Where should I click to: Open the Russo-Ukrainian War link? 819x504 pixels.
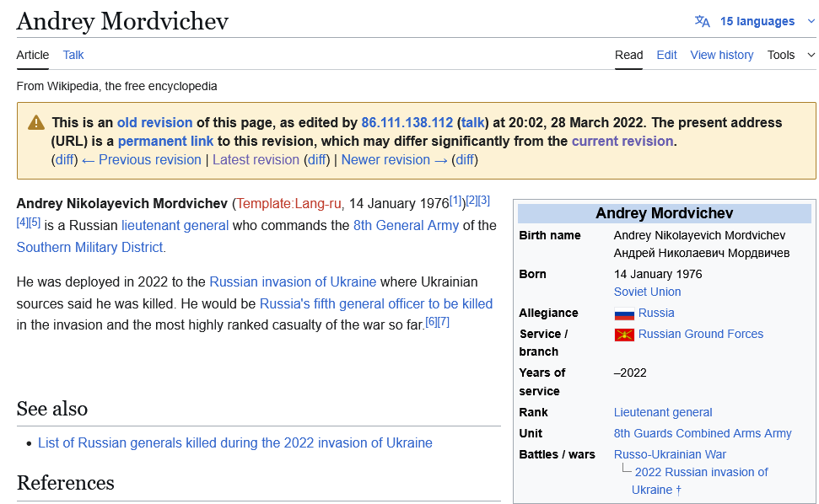coord(670,454)
